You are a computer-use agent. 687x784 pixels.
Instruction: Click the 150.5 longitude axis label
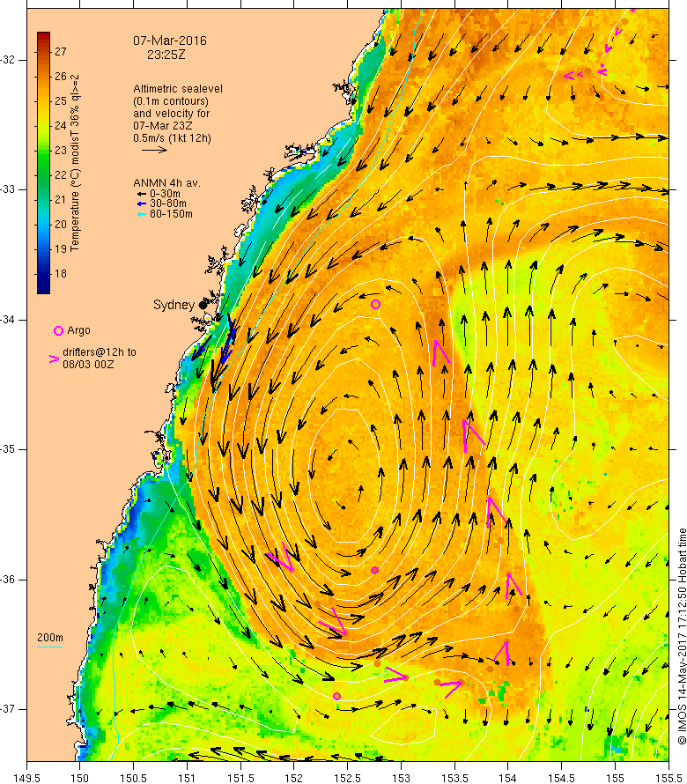click(134, 778)
